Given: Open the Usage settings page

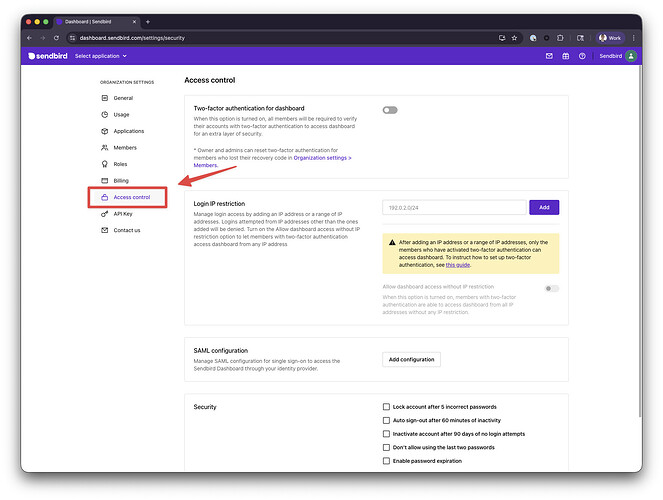Looking at the screenshot, I should (121, 115).
